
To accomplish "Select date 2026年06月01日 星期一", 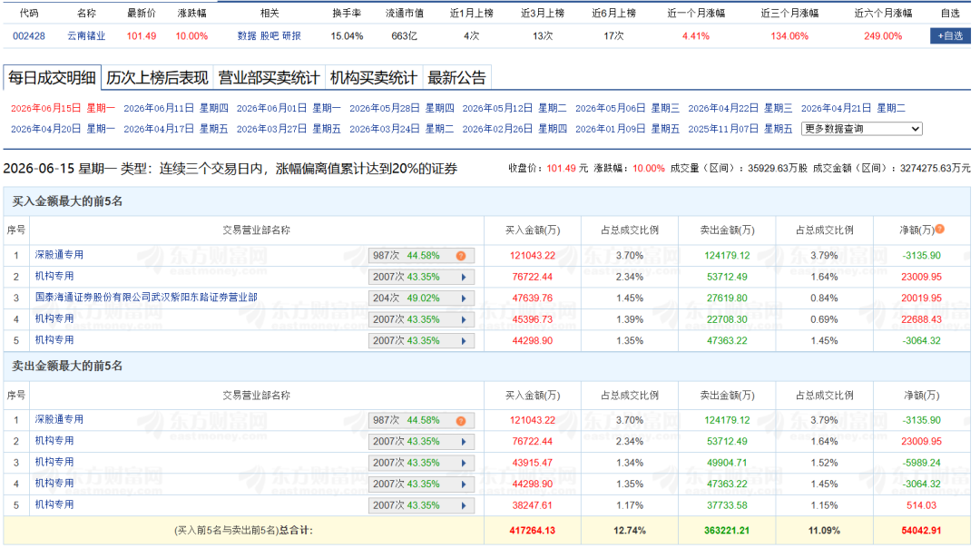I will (289, 108).
